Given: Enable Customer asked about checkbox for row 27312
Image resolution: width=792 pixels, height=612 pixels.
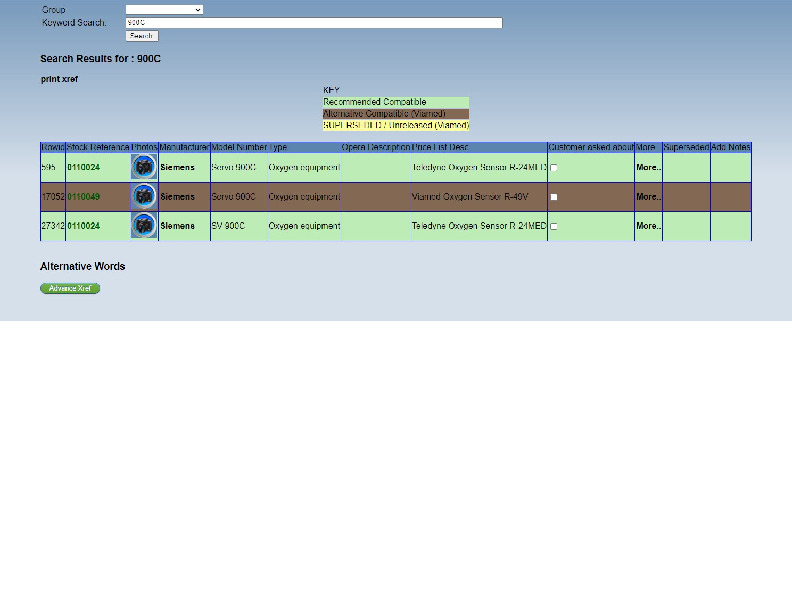Looking at the screenshot, I should click(554, 226).
